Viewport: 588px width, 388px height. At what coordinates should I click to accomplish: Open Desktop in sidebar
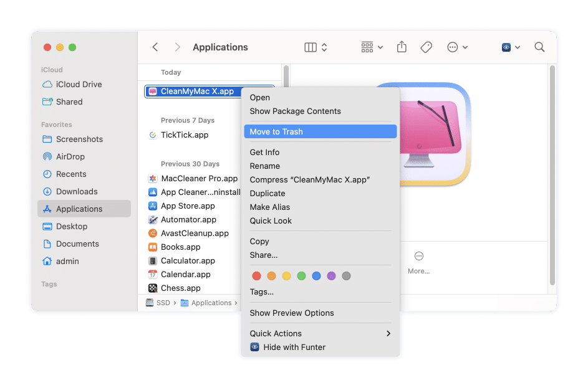point(85,226)
